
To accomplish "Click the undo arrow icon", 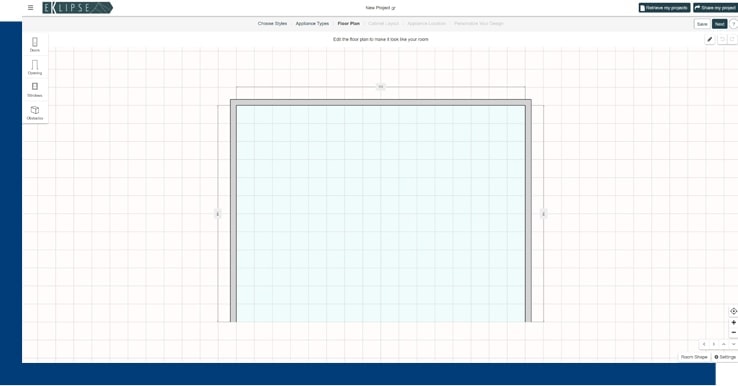I will pyautogui.click(x=722, y=40).
